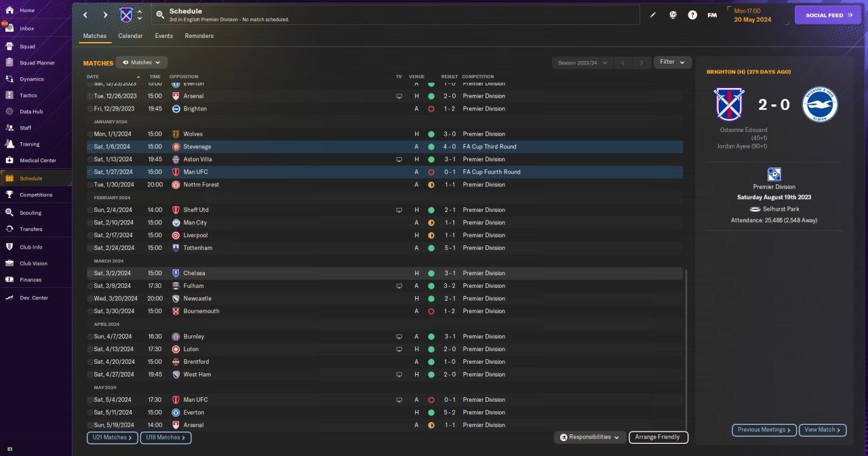The image size is (868, 456).
Task: Toggle reminder circle for Man City match
Action: 90,222
